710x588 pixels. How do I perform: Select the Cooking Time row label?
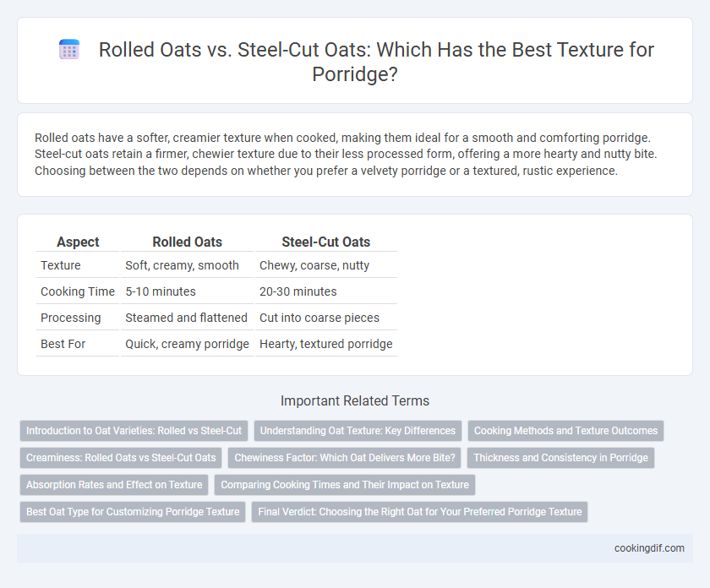coord(78,291)
